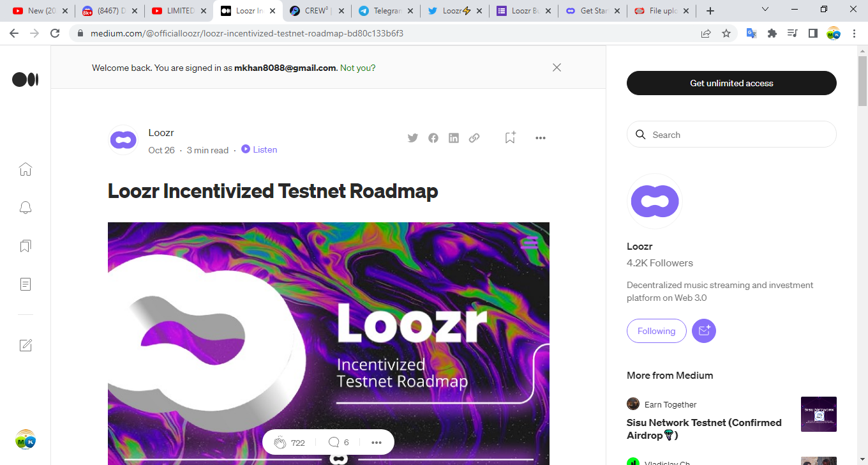Open the Medium logo home link

[26, 79]
